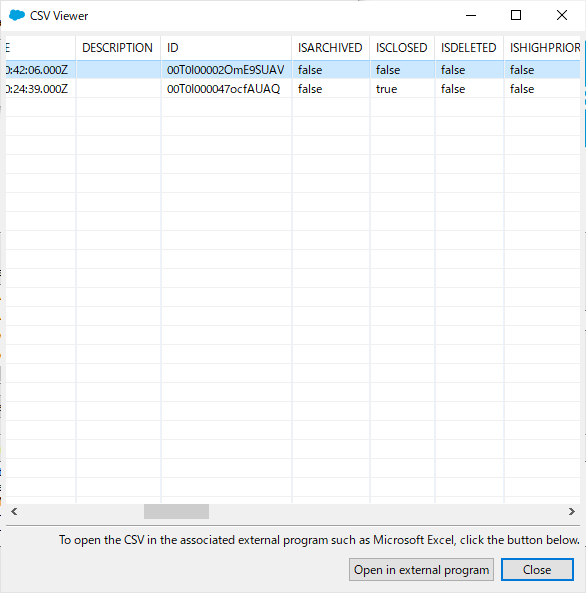
Task: Click the ISDELETED column header
Action: tap(469, 48)
